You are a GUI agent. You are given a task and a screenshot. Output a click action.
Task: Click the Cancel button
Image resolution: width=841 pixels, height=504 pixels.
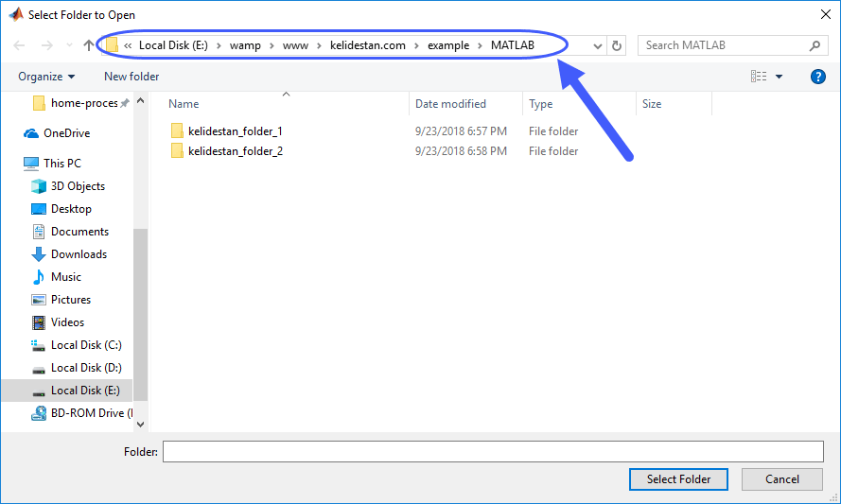click(782, 479)
